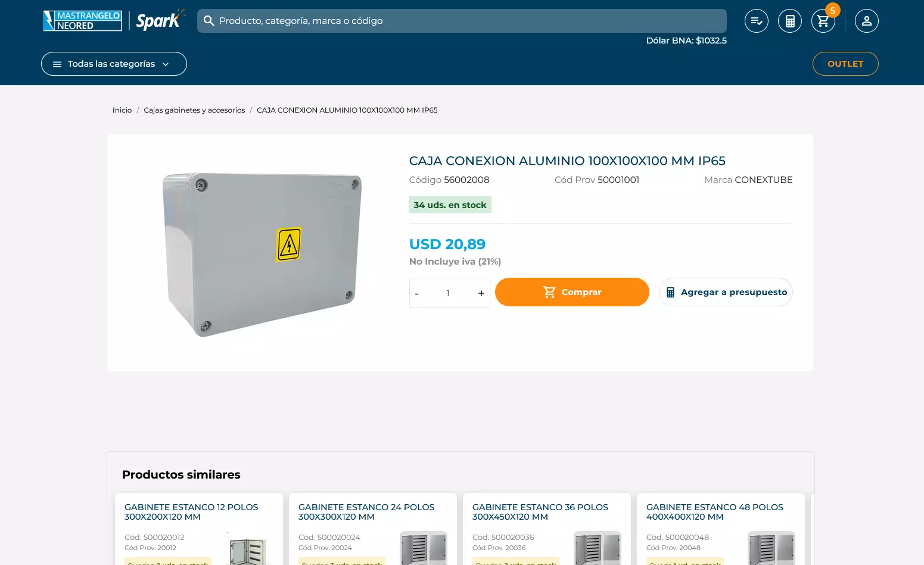Open Cajas gabinetes y accesorios breadcrumb
Screen dimensions: 924x565
click(x=194, y=110)
